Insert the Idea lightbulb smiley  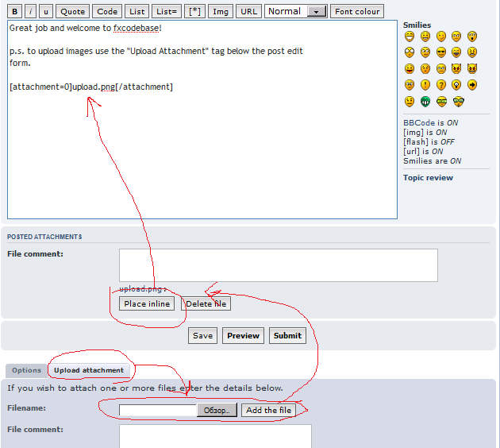tap(456, 85)
